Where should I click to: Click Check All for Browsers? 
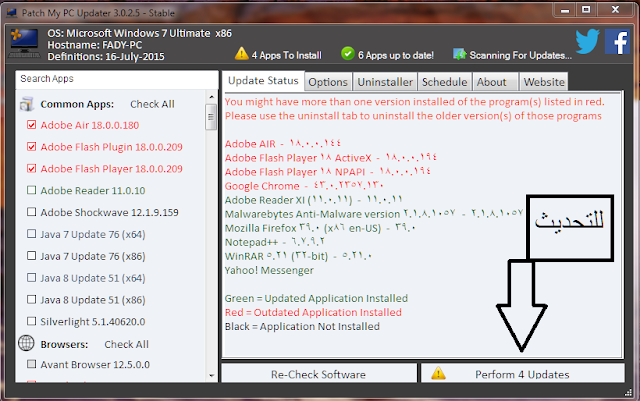(127, 344)
